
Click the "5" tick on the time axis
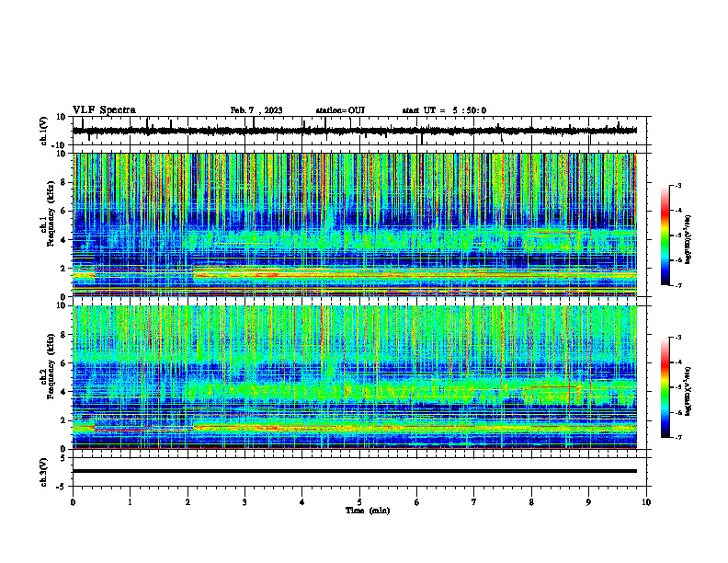[359, 501]
